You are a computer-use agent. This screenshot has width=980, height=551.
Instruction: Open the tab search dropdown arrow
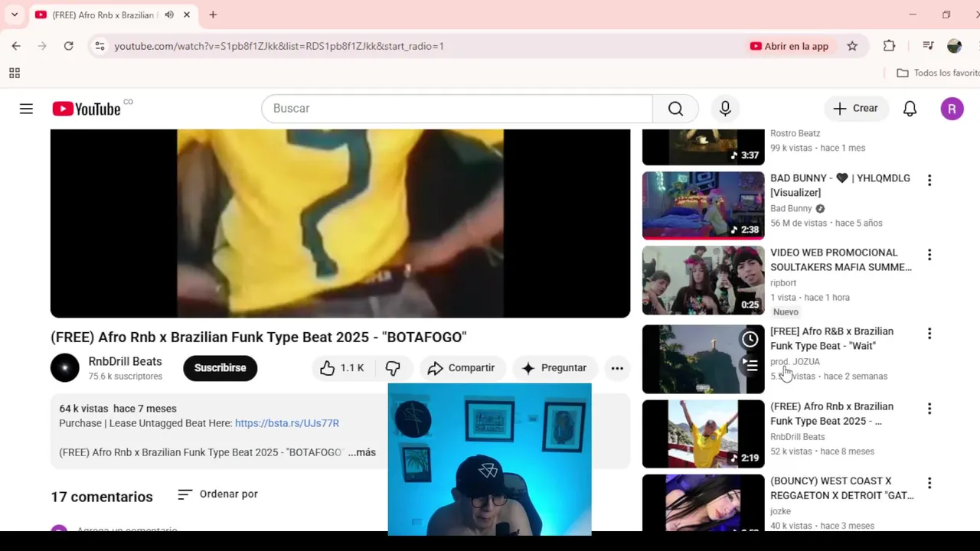(14, 15)
